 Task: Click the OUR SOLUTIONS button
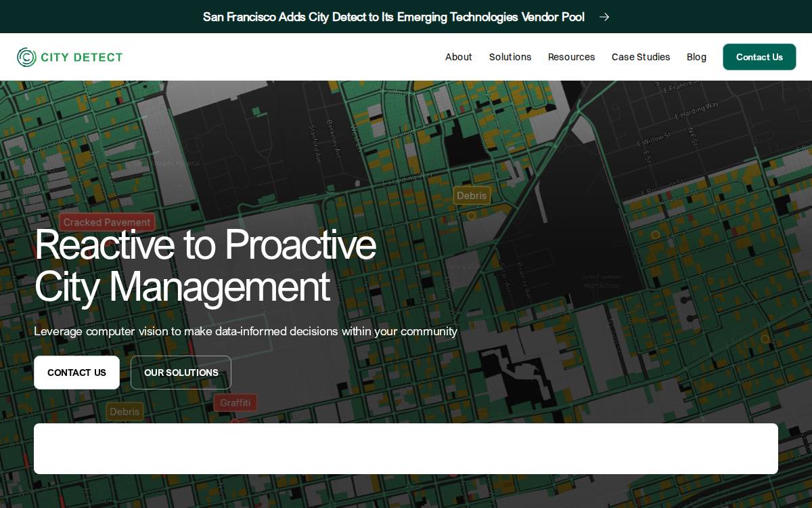pos(181,373)
